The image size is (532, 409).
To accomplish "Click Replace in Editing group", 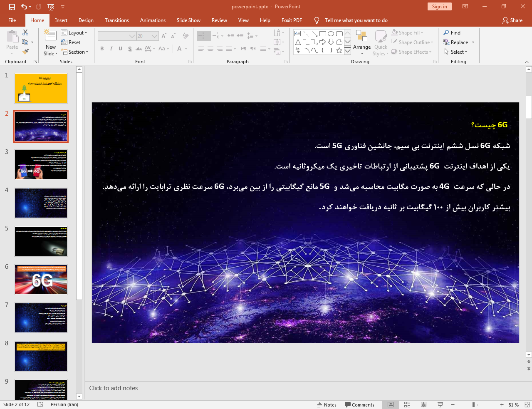I will tap(456, 42).
